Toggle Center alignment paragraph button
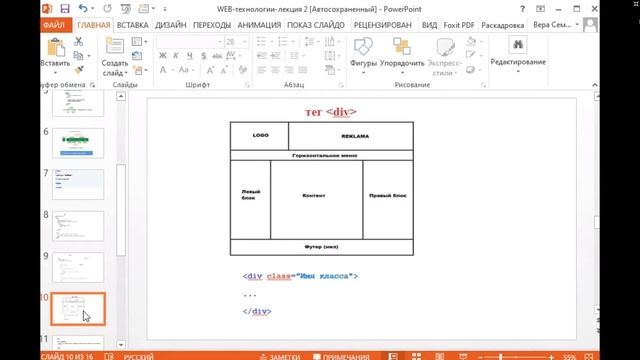Screen dimensions: 640x360 click(x=276, y=70)
